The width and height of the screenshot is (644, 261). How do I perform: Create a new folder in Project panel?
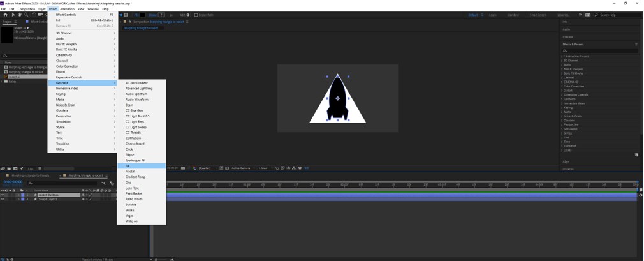click(9, 168)
